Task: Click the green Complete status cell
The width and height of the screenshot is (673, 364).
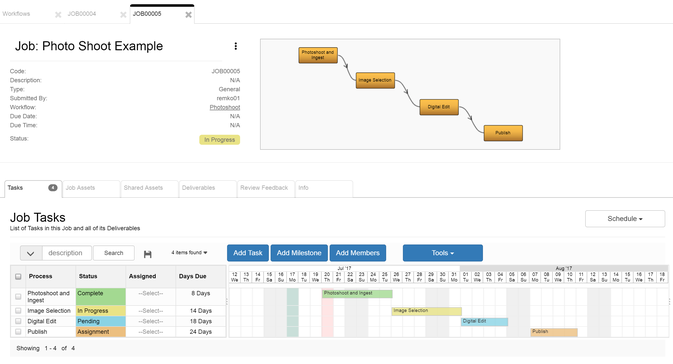Action: (101, 296)
